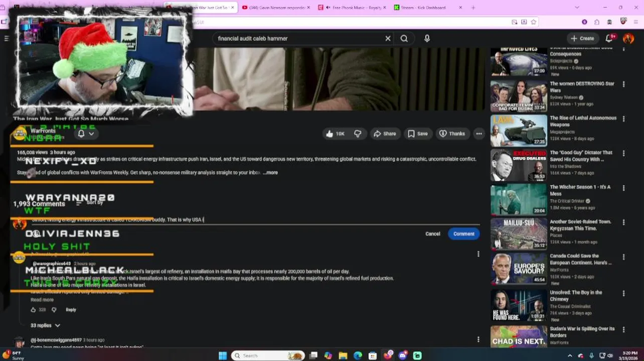Image resolution: width=644 pixels, height=361 pixels.
Task: Open the @warographics643 commenter profile
Action: (52, 264)
